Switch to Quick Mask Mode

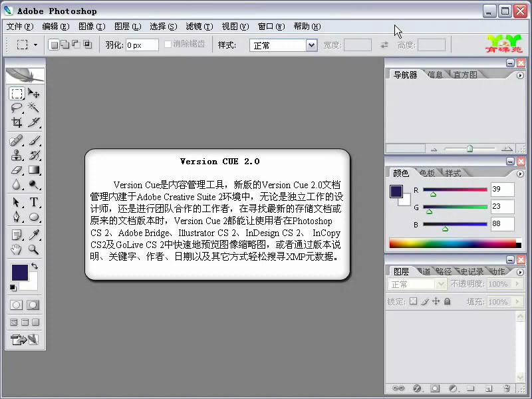point(33,305)
